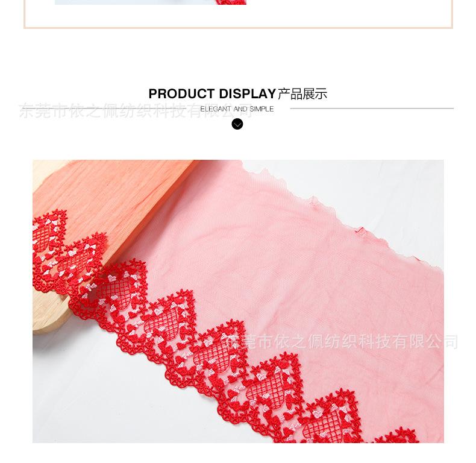Click the ELEGANT AND SIMPLE subtitle

coord(237,109)
